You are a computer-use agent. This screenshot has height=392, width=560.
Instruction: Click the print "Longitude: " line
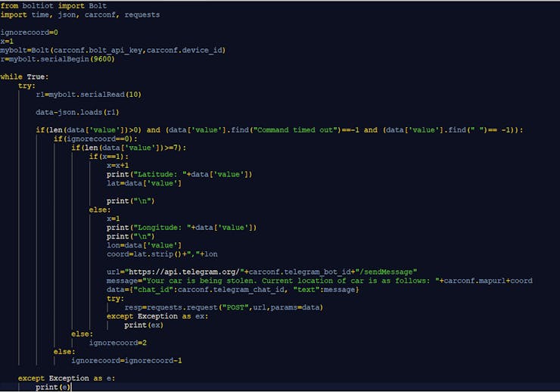pos(182,228)
